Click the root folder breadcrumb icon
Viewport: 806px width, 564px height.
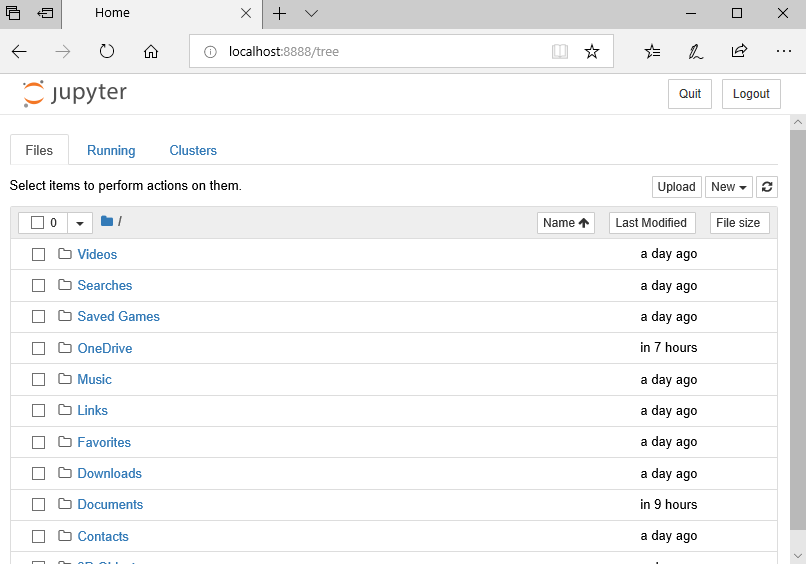(x=107, y=222)
